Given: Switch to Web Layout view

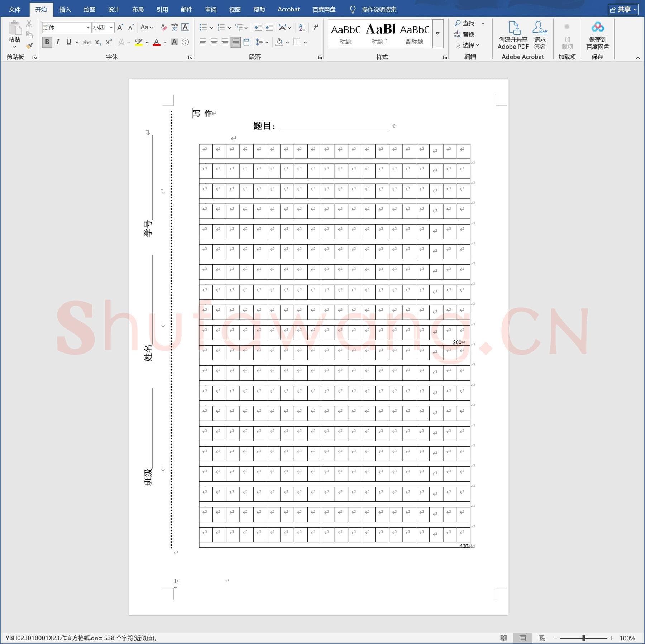Looking at the screenshot, I should click(x=542, y=638).
